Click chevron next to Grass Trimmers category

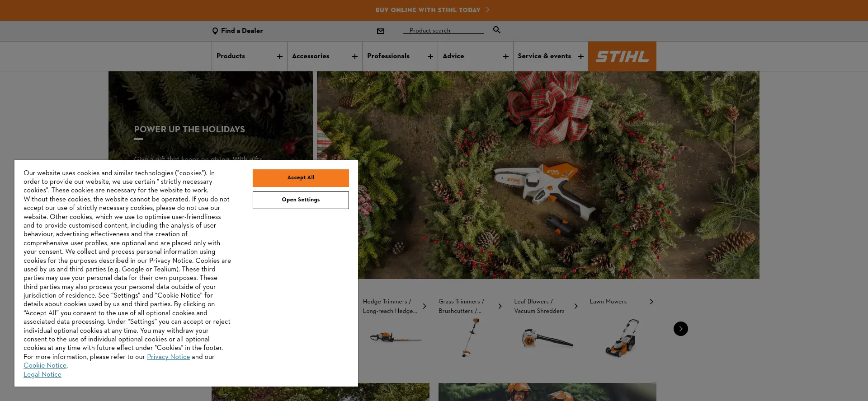pos(500,306)
